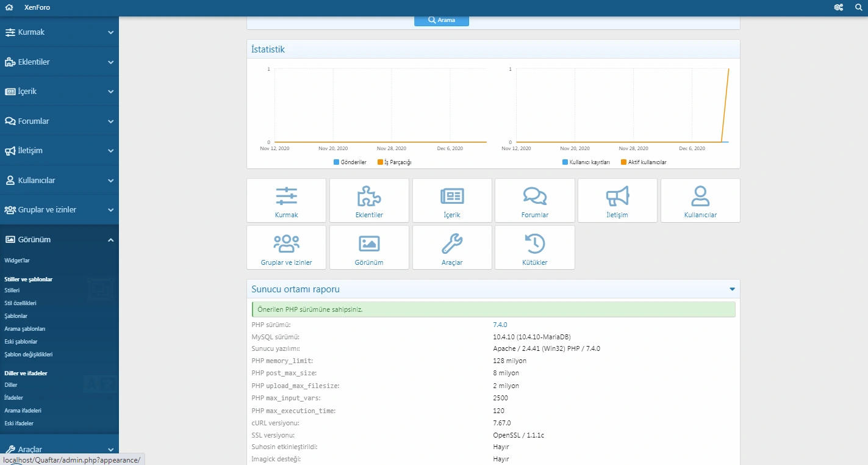Collapse the Görünüm sidebar section chevron

click(110, 240)
